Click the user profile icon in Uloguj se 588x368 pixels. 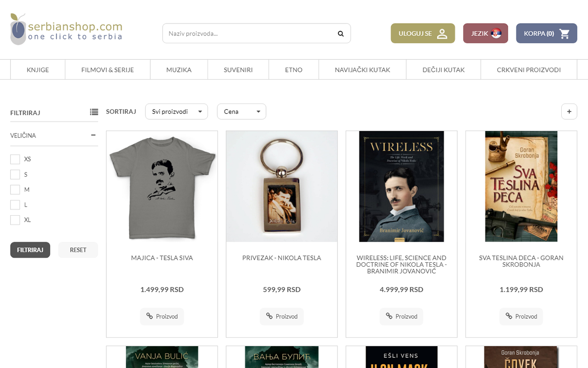point(442,34)
